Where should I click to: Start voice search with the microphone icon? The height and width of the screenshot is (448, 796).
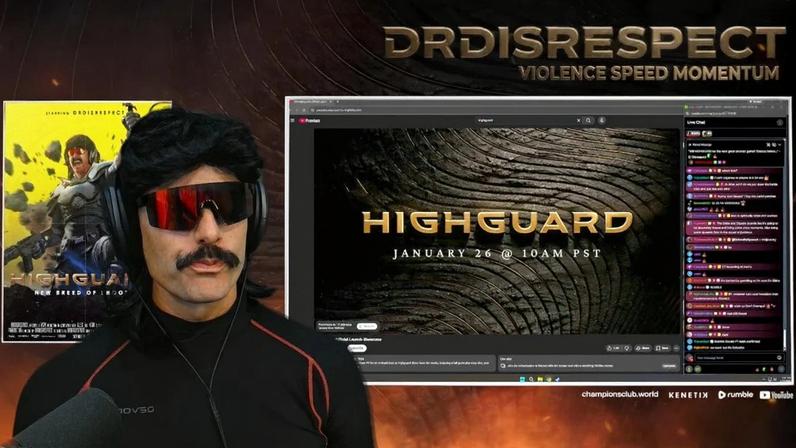point(602,120)
